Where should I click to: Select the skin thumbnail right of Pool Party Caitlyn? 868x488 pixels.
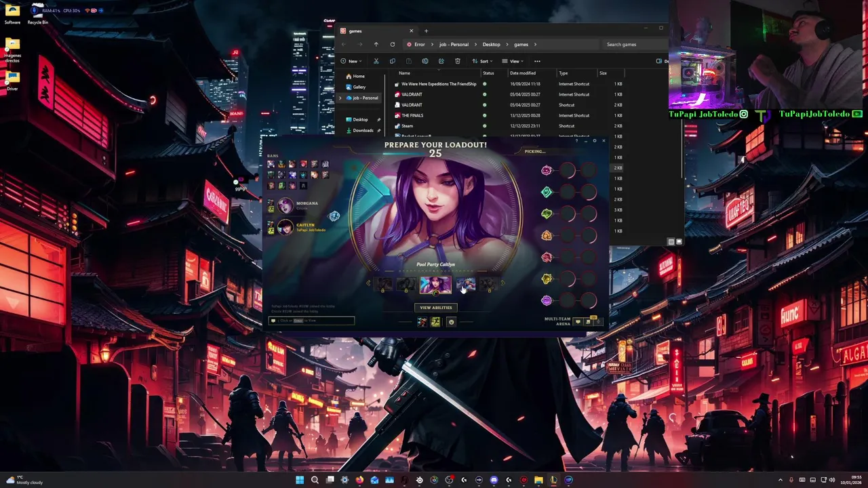[465, 285]
